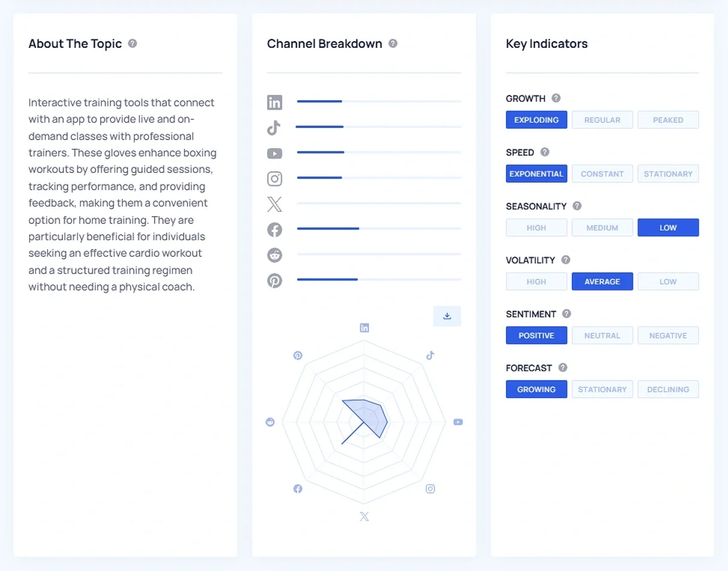Click the LinkedIn channel icon
This screenshot has width=728, height=571.
(274, 101)
